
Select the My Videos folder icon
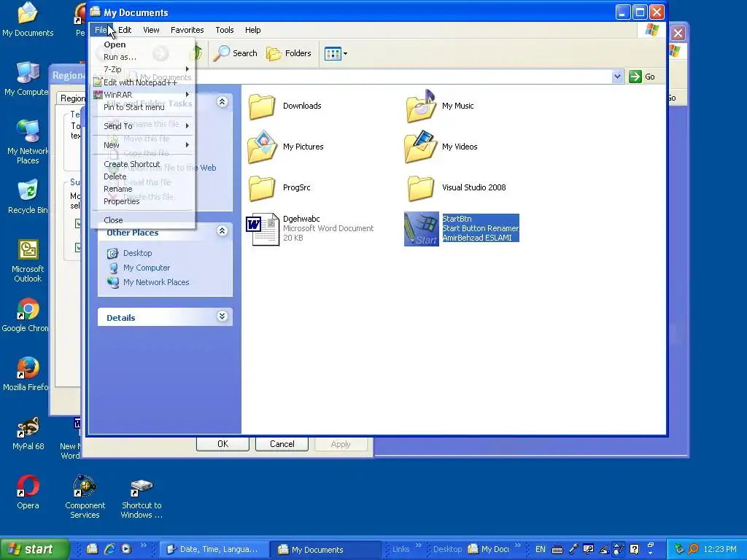pos(421,147)
